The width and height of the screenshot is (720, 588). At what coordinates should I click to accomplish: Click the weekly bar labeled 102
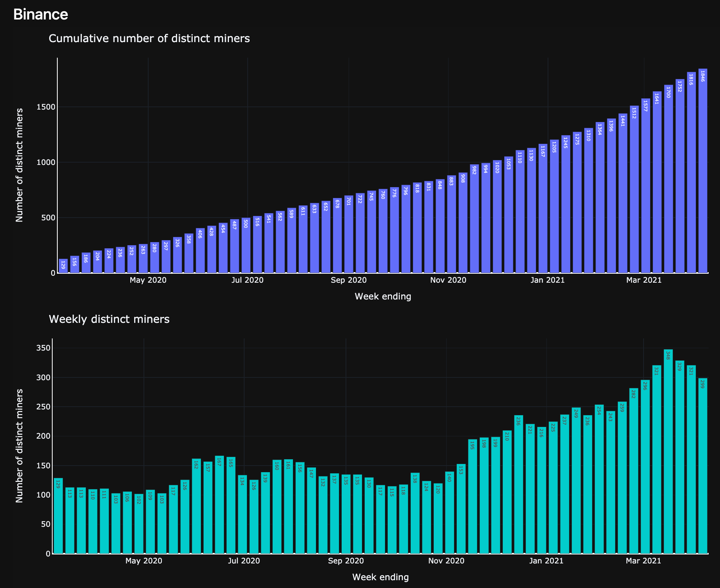tap(139, 524)
